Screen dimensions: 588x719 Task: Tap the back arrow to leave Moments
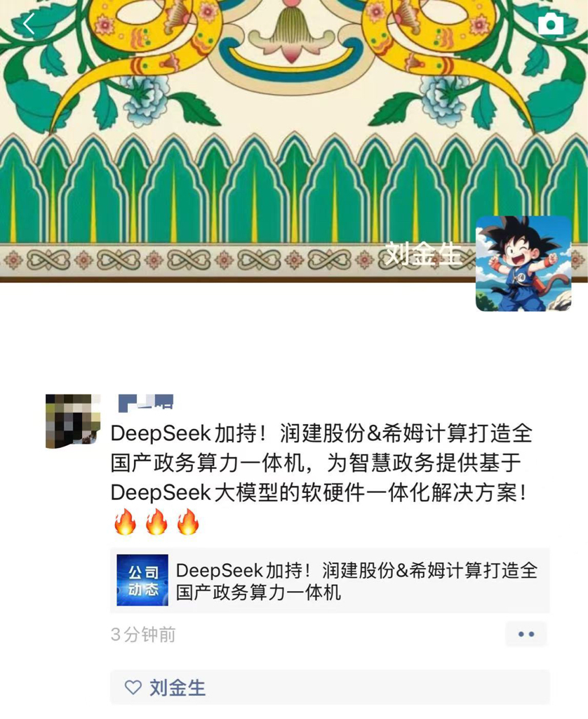pyautogui.click(x=29, y=23)
